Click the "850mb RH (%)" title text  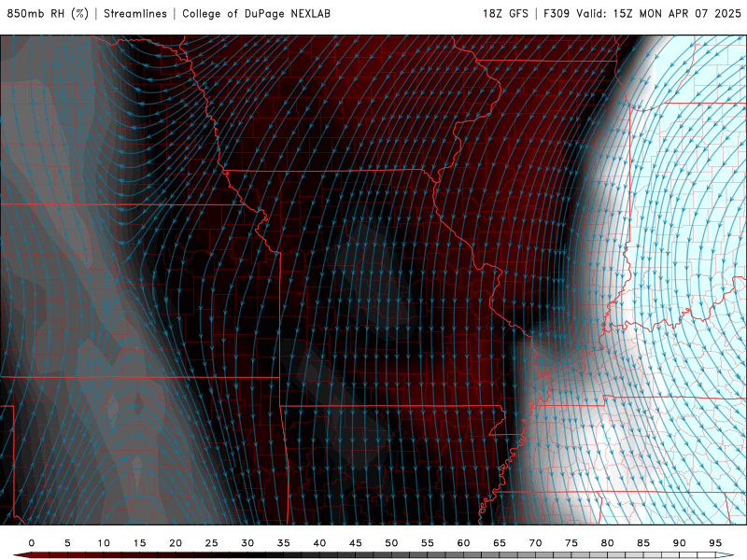48,13
